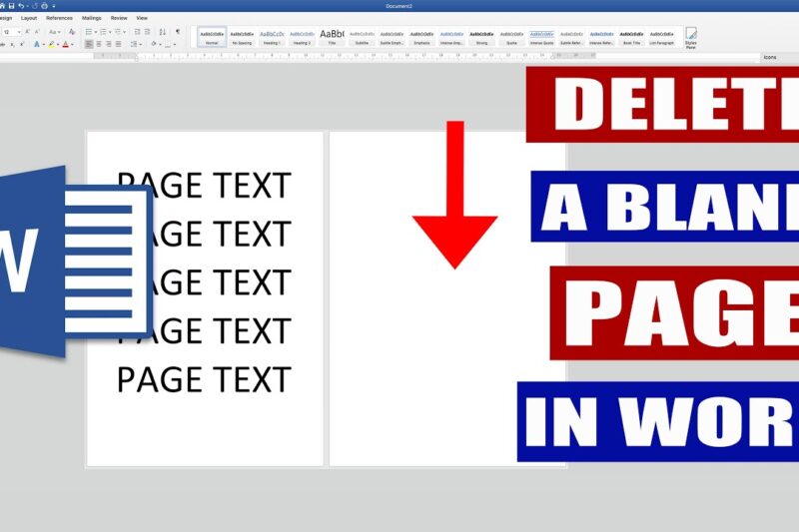Click the Print icon in the title bar

(x=44, y=6)
